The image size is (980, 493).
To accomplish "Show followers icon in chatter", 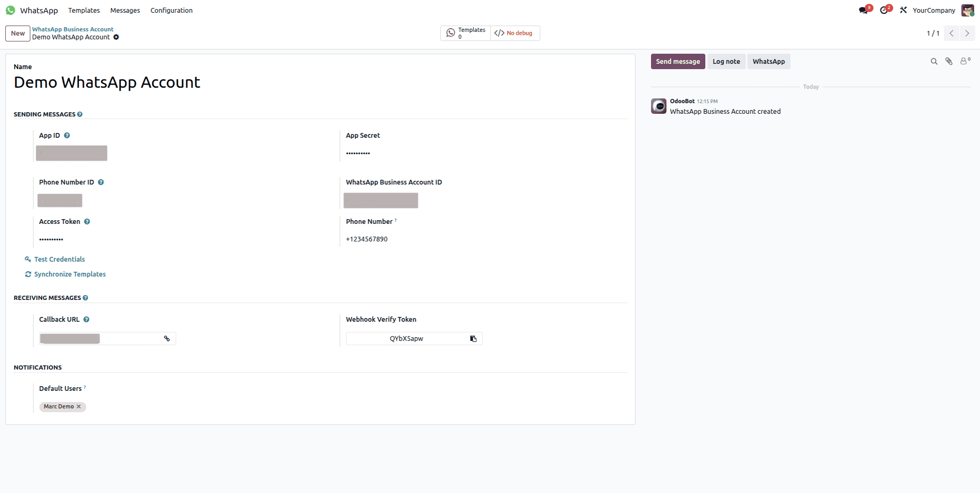I will 965,61.
